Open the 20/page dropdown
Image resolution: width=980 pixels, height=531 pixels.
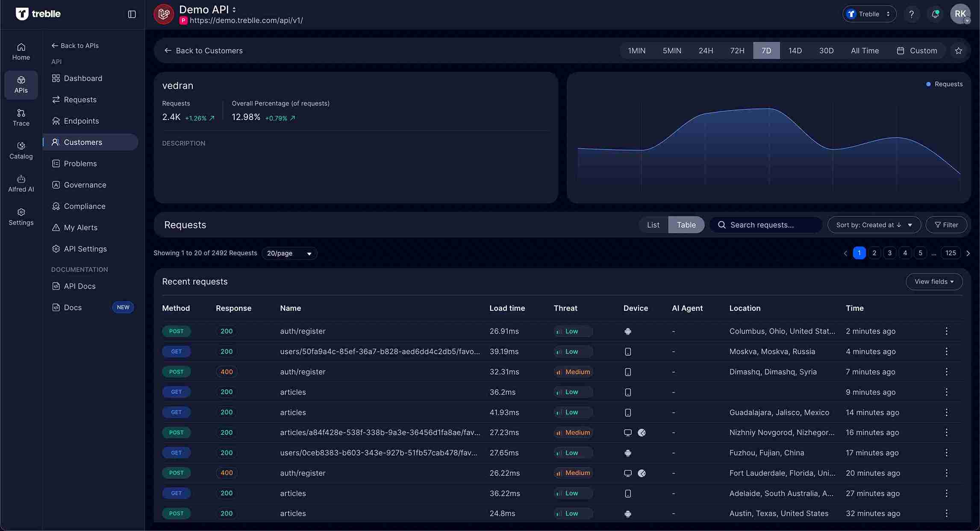point(289,253)
